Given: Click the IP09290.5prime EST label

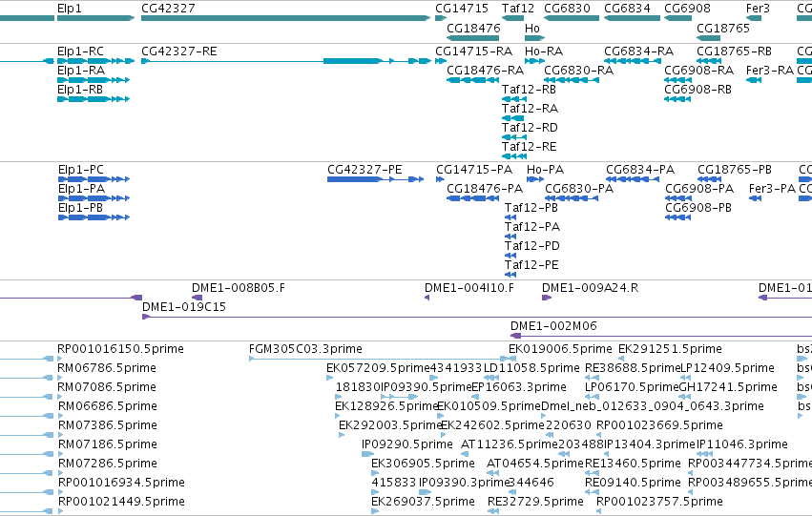Looking at the screenshot, I should pos(407,444).
